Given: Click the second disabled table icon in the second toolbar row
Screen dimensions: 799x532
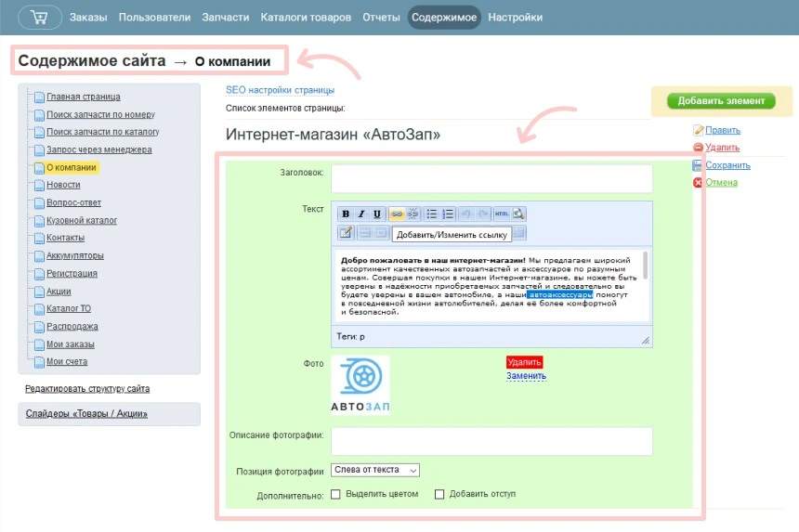Looking at the screenshot, I should 381,233.
